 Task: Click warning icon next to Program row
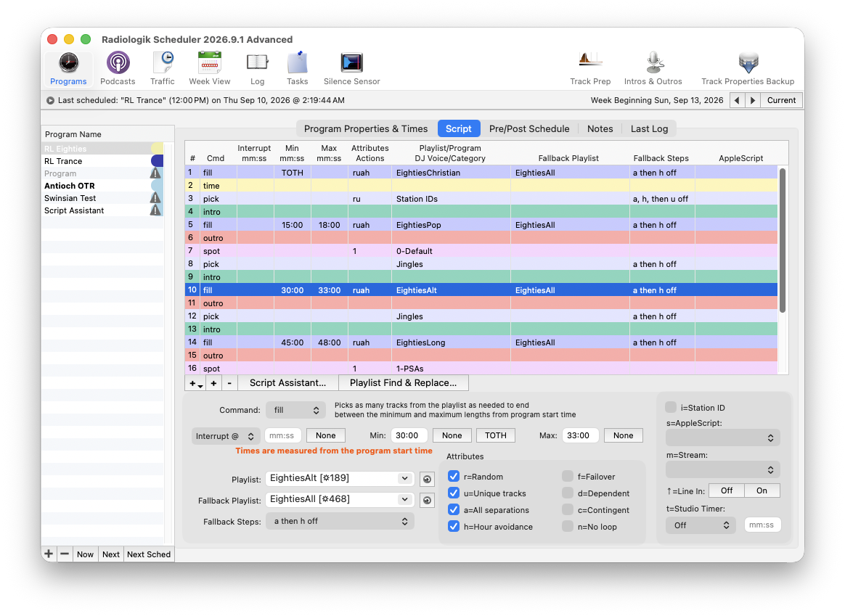pyautogui.click(x=155, y=173)
